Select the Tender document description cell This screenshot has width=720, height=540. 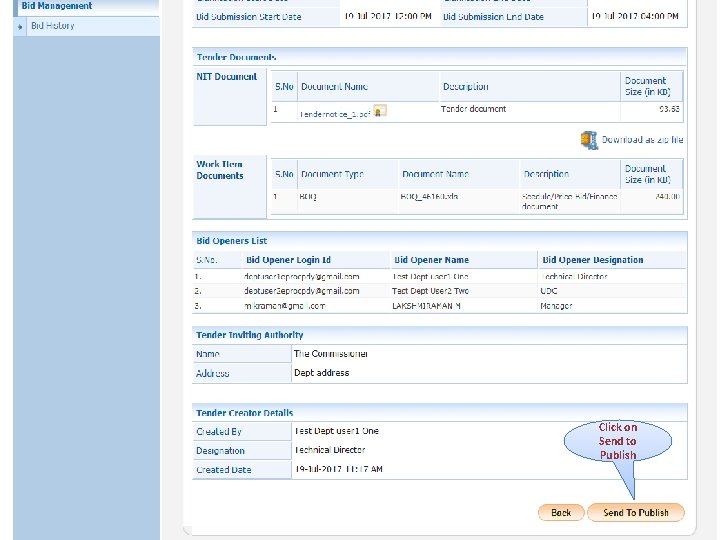click(473, 109)
